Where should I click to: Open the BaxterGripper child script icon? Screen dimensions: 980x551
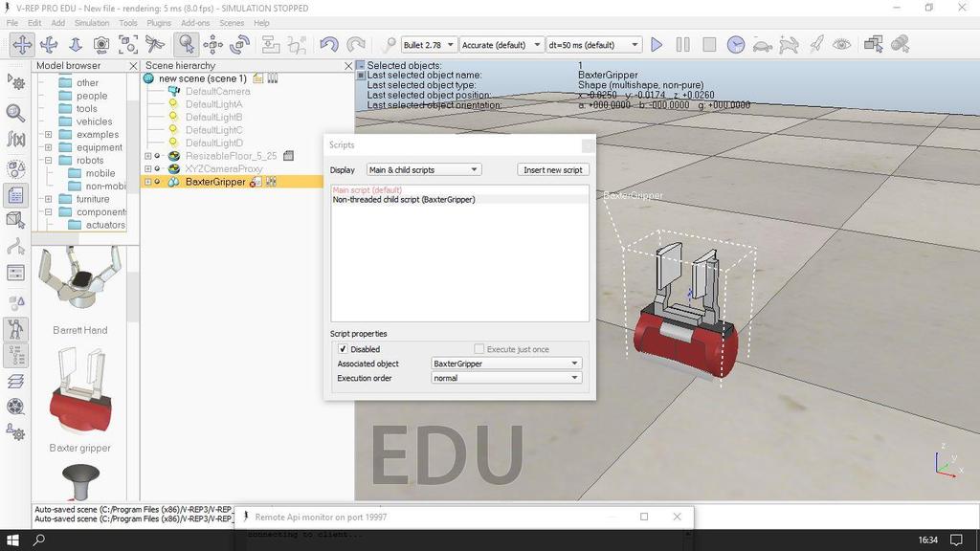coord(256,182)
